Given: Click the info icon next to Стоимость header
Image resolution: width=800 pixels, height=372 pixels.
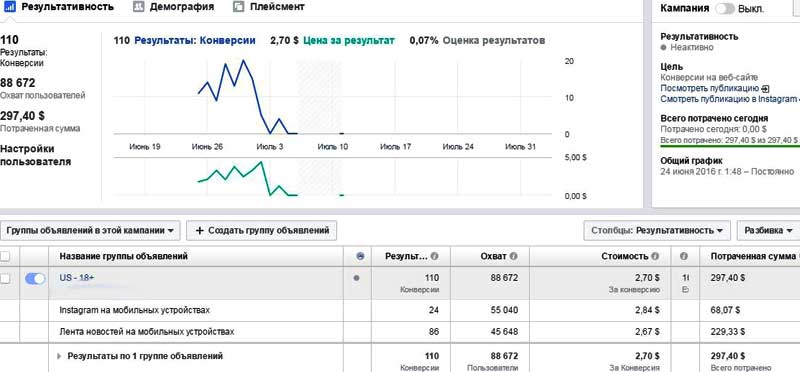Looking at the screenshot, I should (x=655, y=256).
